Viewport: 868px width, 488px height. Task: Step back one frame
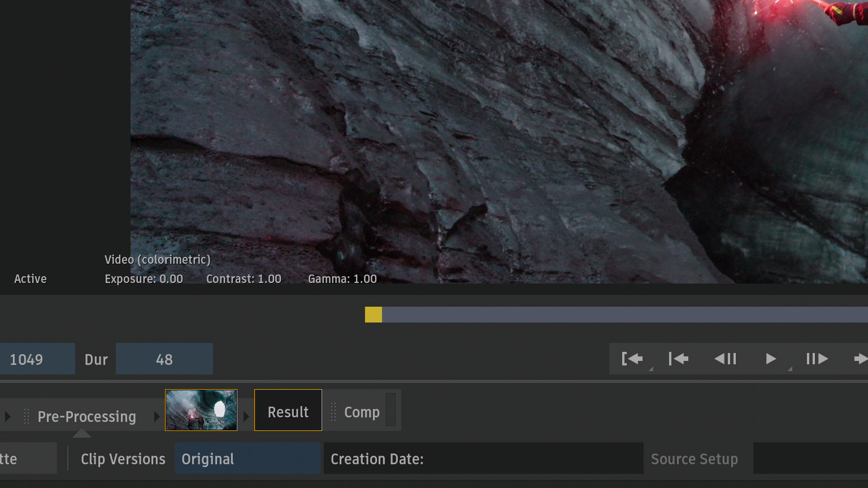(x=725, y=359)
